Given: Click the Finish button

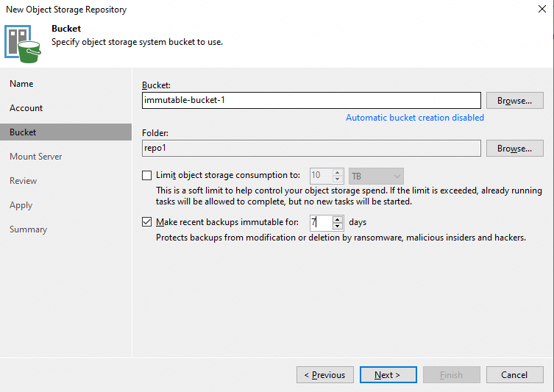Looking at the screenshot, I should coord(451,374).
